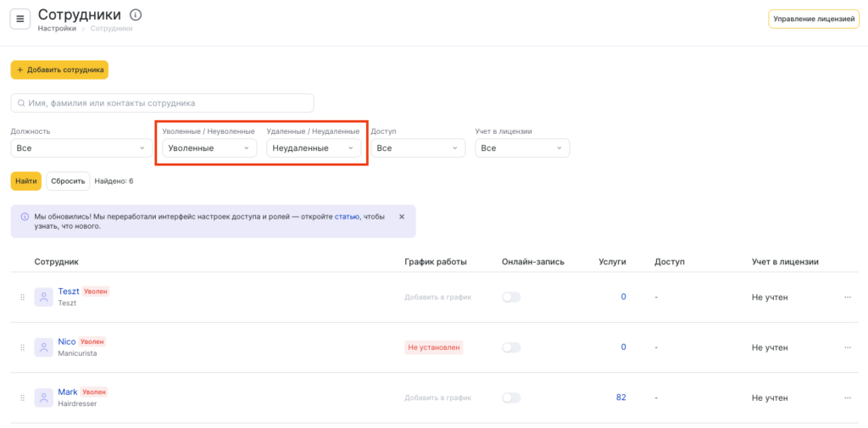Open three-dot menu for Mark row
This screenshot has width=868, height=428.
pyautogui.click(x=847, y=397)
